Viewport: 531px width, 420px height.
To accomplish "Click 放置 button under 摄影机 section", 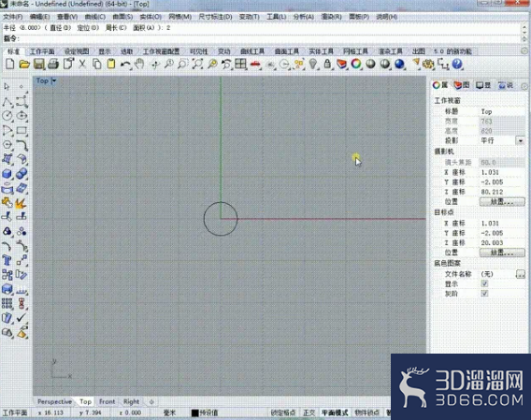I will click(x=502, y=202).
